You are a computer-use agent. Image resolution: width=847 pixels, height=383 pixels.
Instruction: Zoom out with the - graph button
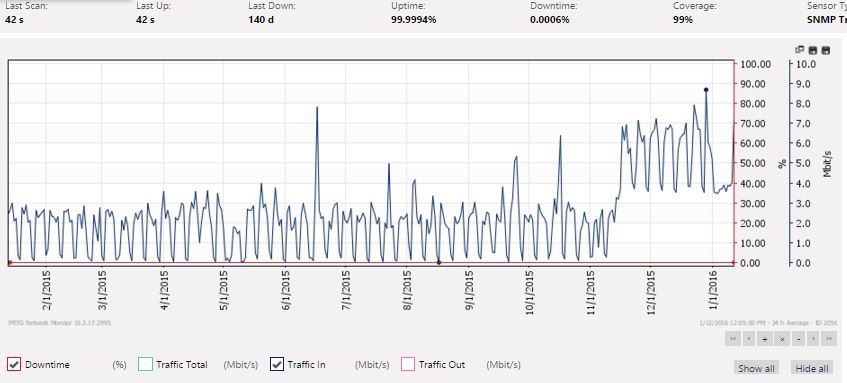coord(797,339)
